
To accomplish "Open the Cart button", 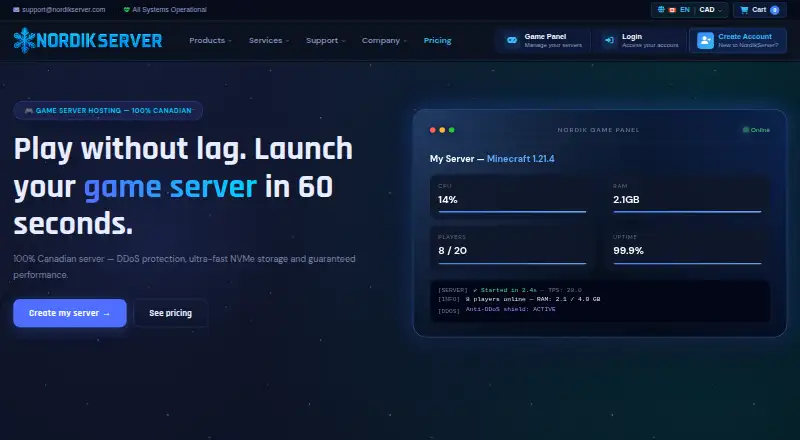I will pyautogui.click(x=760, y=10).
